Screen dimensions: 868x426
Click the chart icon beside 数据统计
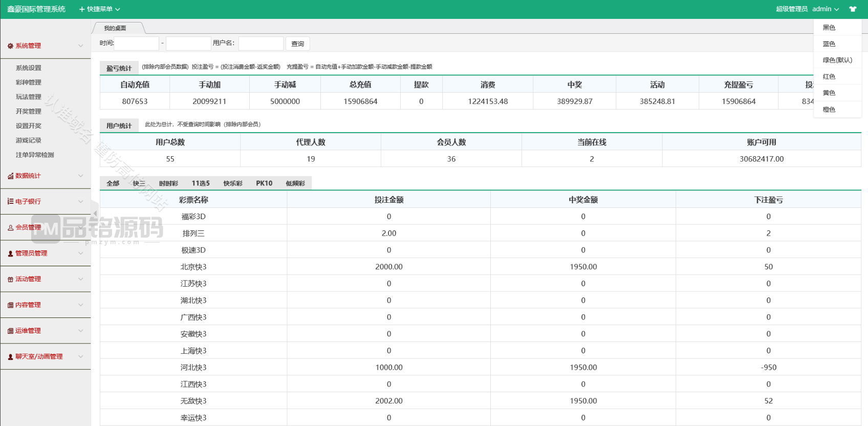[x=10, y=176]
